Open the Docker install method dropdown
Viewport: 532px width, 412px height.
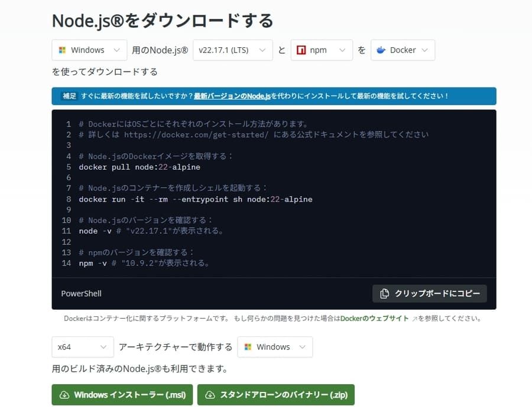tap(403, 50)
